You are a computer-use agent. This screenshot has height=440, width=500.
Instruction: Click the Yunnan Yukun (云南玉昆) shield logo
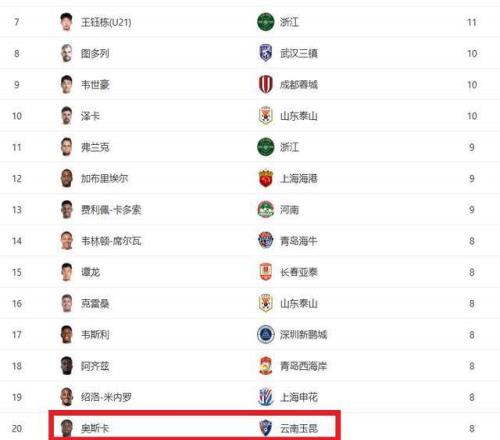[x=266, y=428]
